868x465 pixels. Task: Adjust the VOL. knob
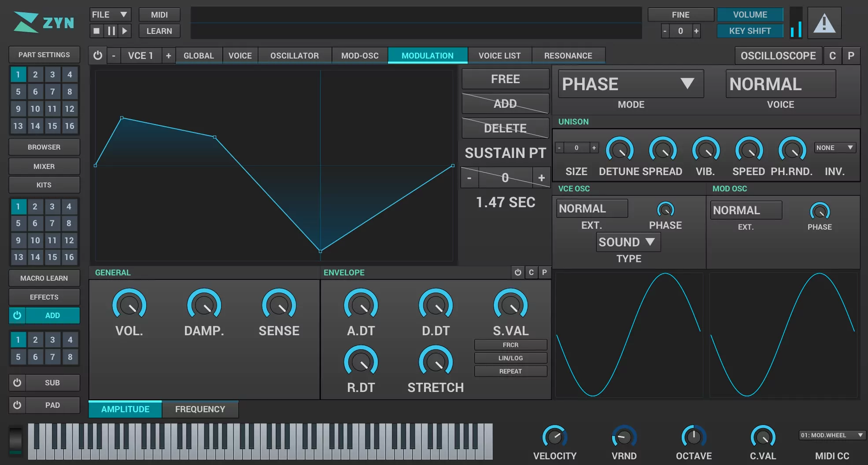click(x=129, y=305)
